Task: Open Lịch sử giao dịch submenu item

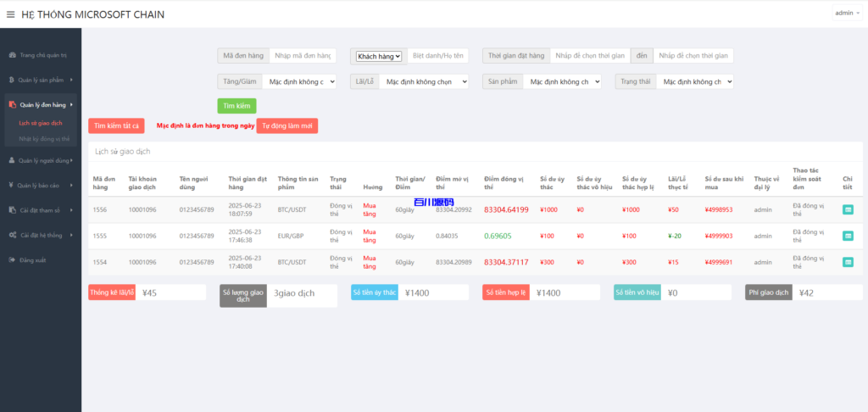Action: (x=41, y=122)
